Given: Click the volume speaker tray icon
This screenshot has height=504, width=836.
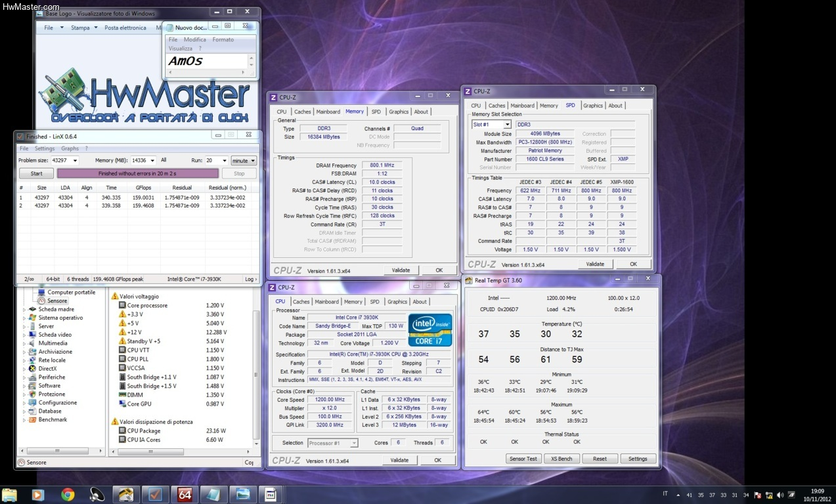Looking at the screenshot, I should [x=780, y=495].
